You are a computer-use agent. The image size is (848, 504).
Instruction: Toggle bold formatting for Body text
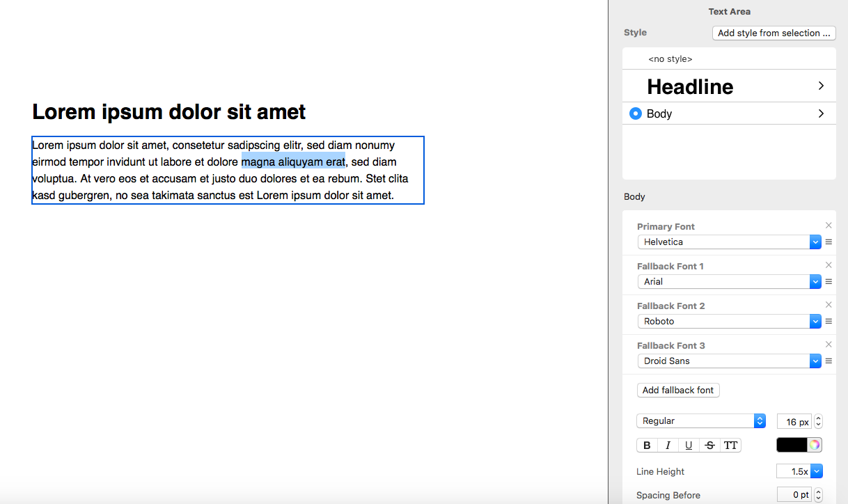point(647,445)
